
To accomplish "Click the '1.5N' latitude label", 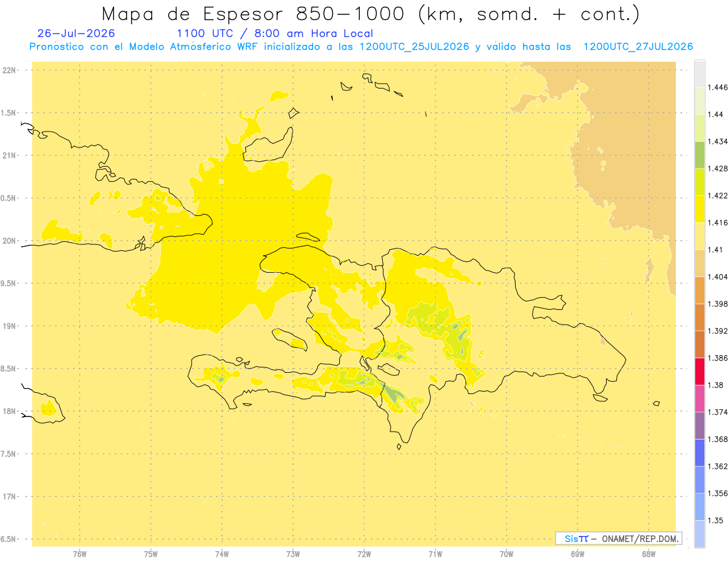I will (x=8, y=113).
